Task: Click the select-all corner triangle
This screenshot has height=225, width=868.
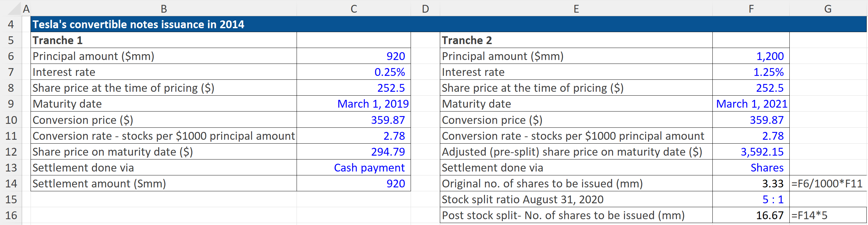Action: tap(14, 8)
